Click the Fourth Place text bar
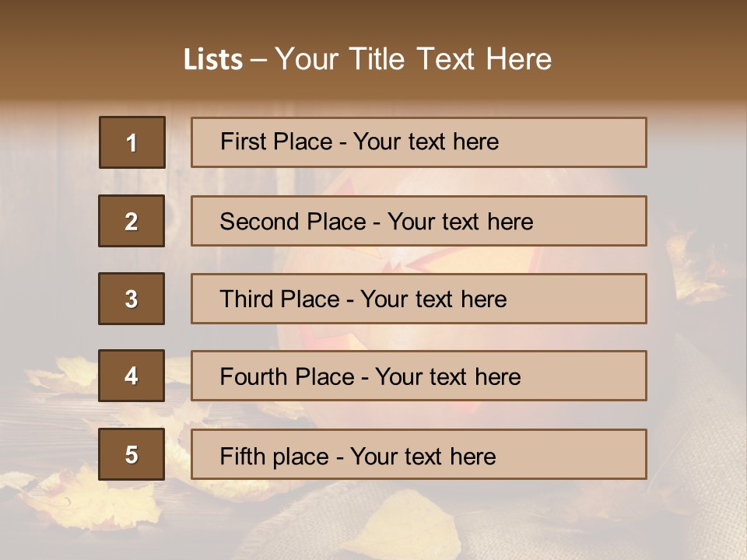This screenshot has width=747, height=560. 419,376
